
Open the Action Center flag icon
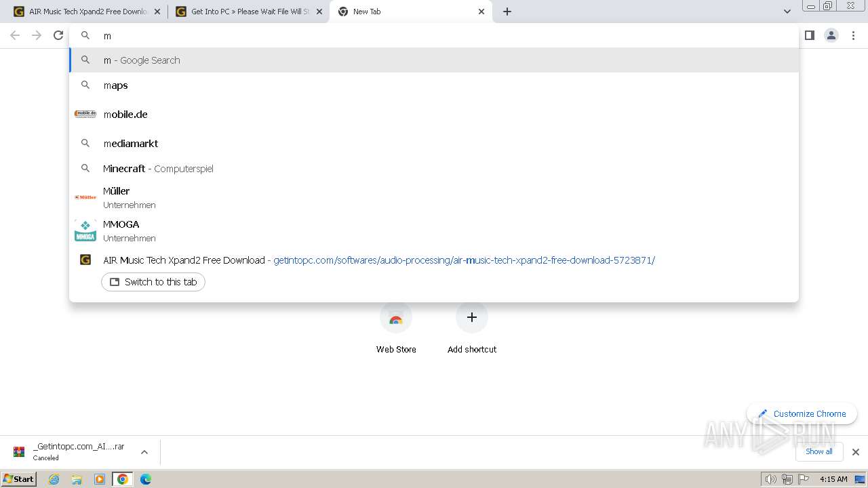click(x=804, y=479)
